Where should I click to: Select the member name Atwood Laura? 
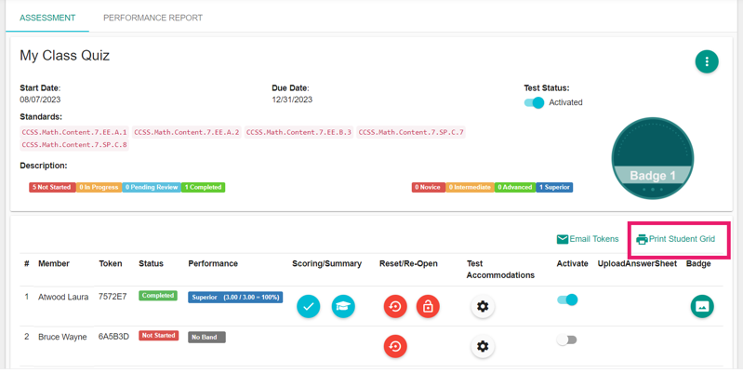coord(63,298)
